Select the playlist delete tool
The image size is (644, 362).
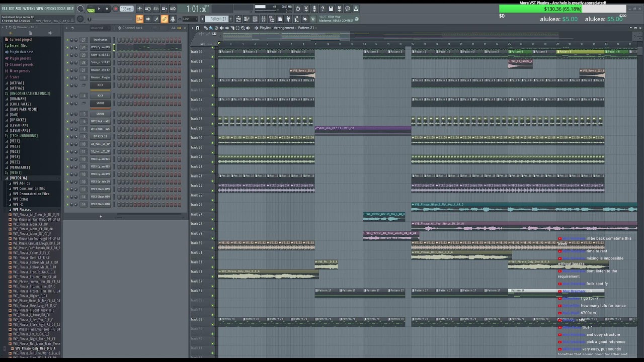pyautogui.click(x=216, y=28)
